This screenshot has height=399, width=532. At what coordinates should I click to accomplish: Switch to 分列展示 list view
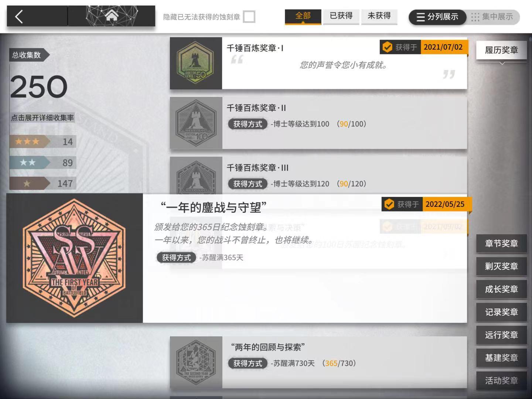coord(437,17)
